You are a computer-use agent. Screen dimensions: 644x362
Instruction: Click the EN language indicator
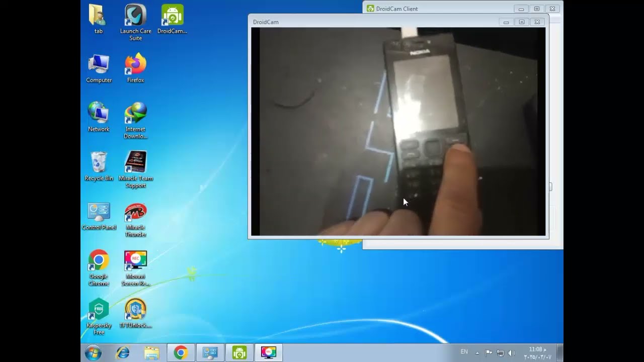pyautogui.click(x=464, y=352)
